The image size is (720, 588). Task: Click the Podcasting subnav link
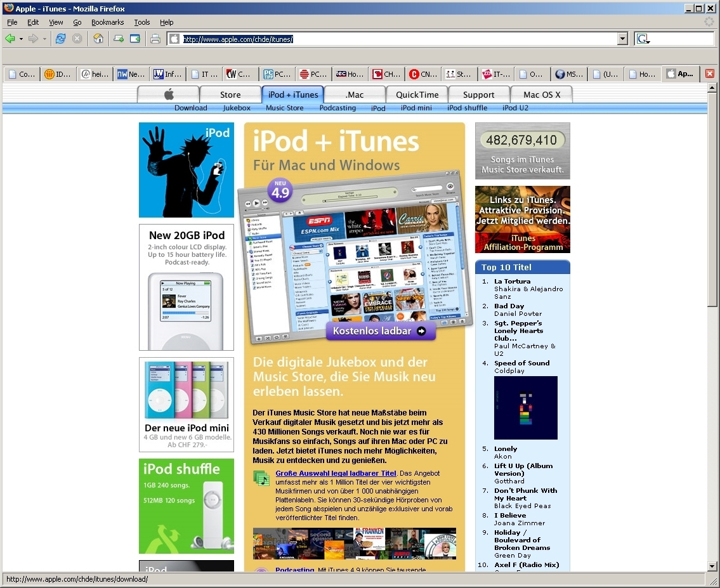click(x=337, y=108)
